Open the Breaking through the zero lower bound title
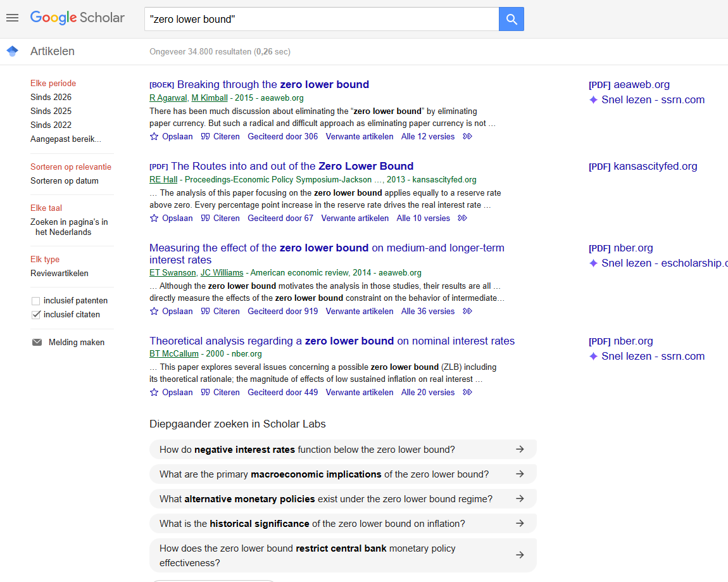Screen dimensions: 728x582 273,84
